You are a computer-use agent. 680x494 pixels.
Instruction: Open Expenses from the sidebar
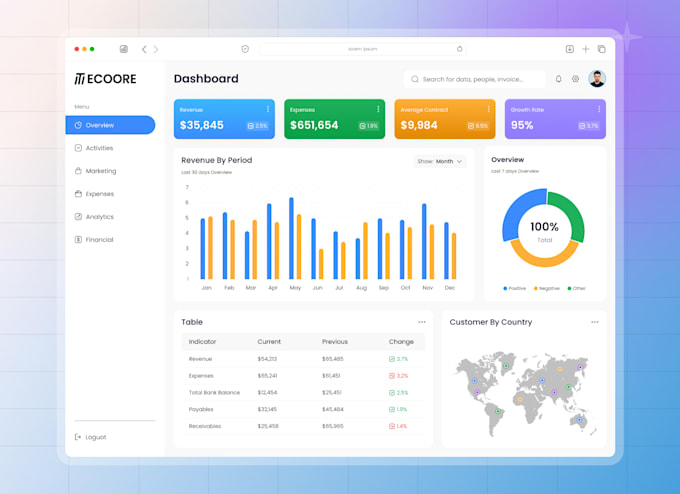[94, 194]
